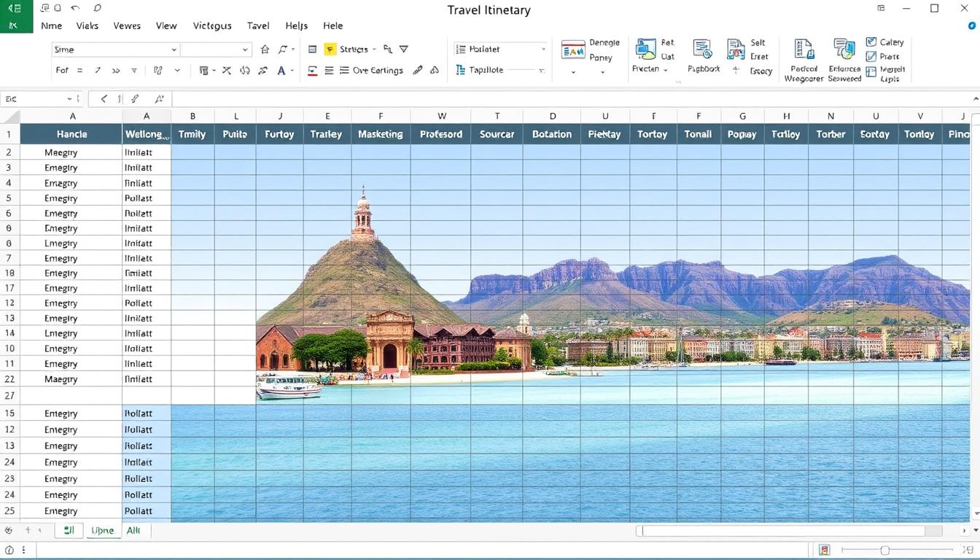Switch to the Libne sheet tab
The height and width of the screenshot is (560, 980).
[102, 530]
